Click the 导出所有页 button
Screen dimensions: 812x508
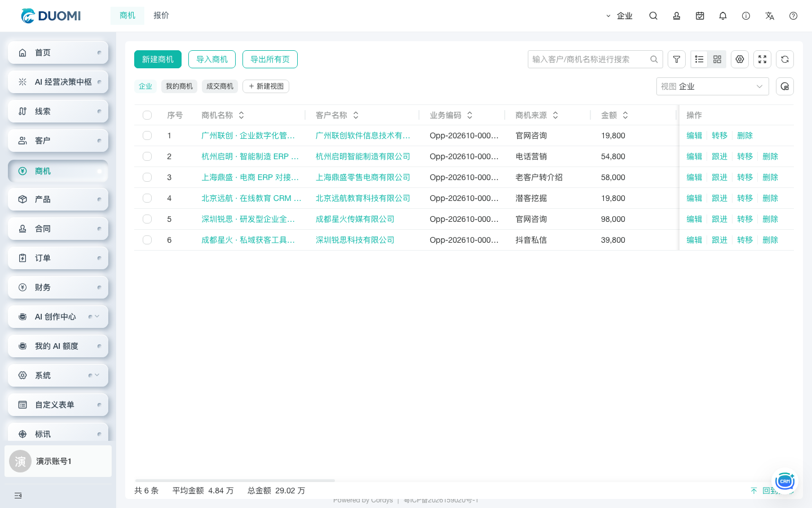click(x=270, y=59)
